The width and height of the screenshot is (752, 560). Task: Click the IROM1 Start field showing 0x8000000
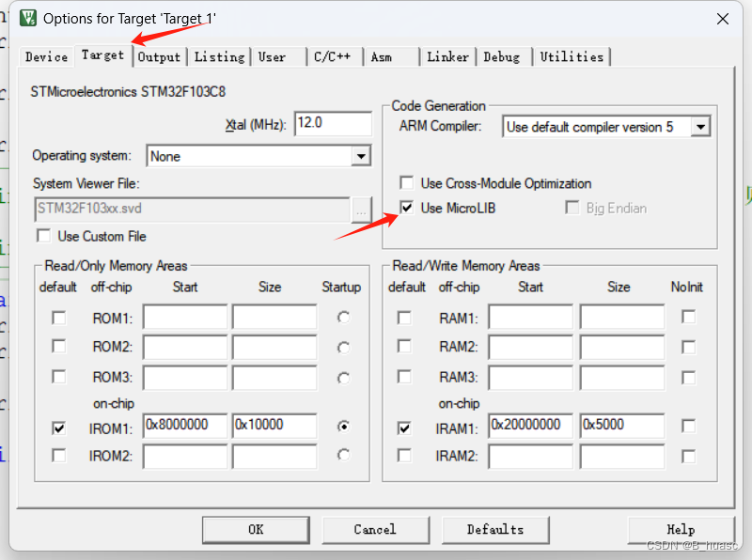pos(185,426)
